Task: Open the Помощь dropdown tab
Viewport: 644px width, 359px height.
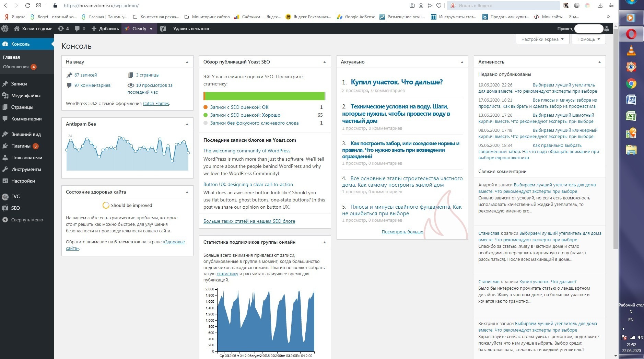Action: pos(588,39)
